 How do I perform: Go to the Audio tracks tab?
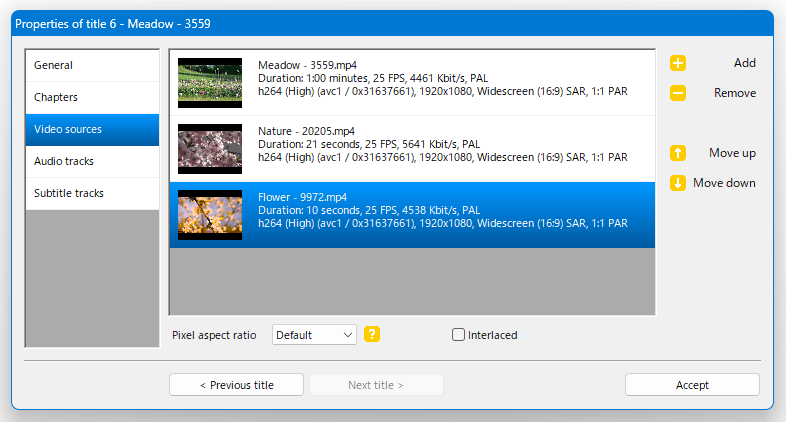[92, 161]
